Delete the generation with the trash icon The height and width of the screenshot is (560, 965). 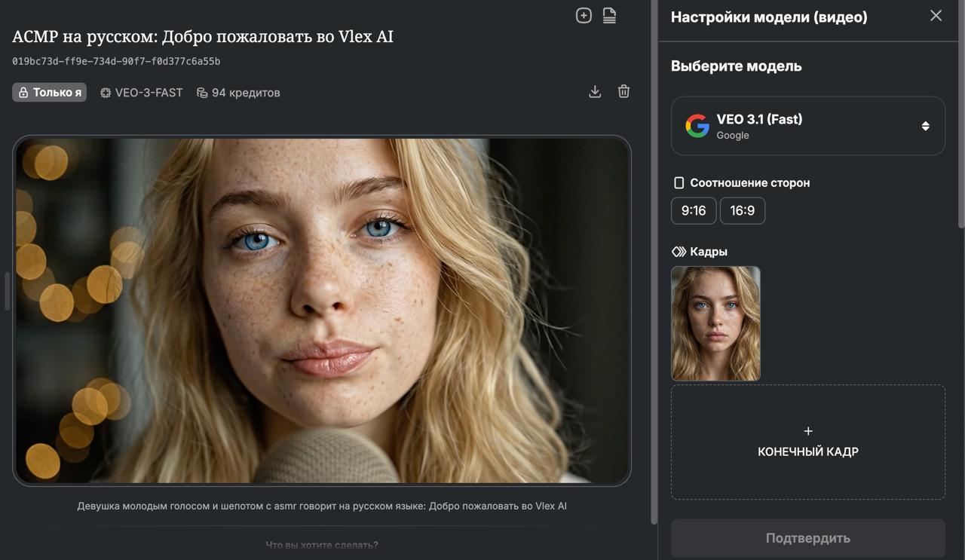click(x=623, y=91)
